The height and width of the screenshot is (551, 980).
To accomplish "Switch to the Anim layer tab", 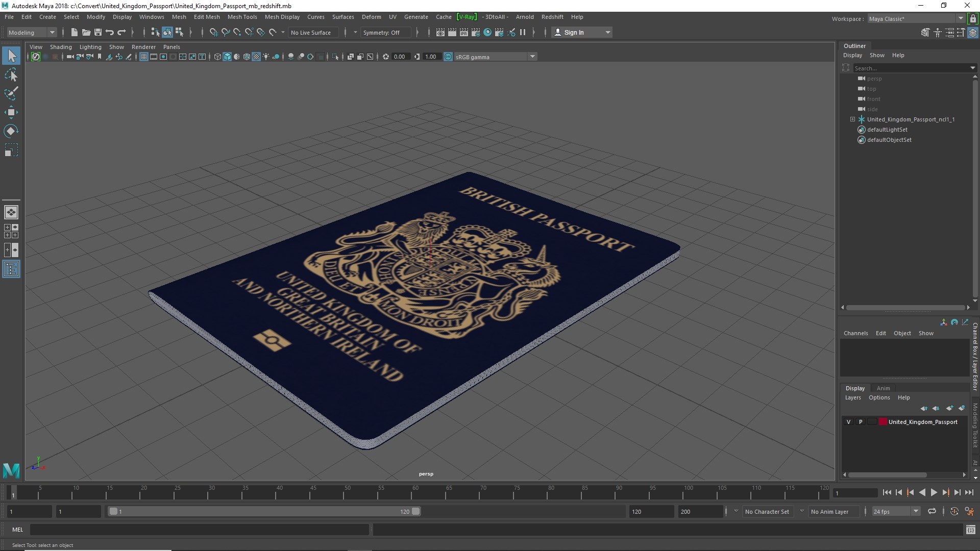I will (883, 388).
